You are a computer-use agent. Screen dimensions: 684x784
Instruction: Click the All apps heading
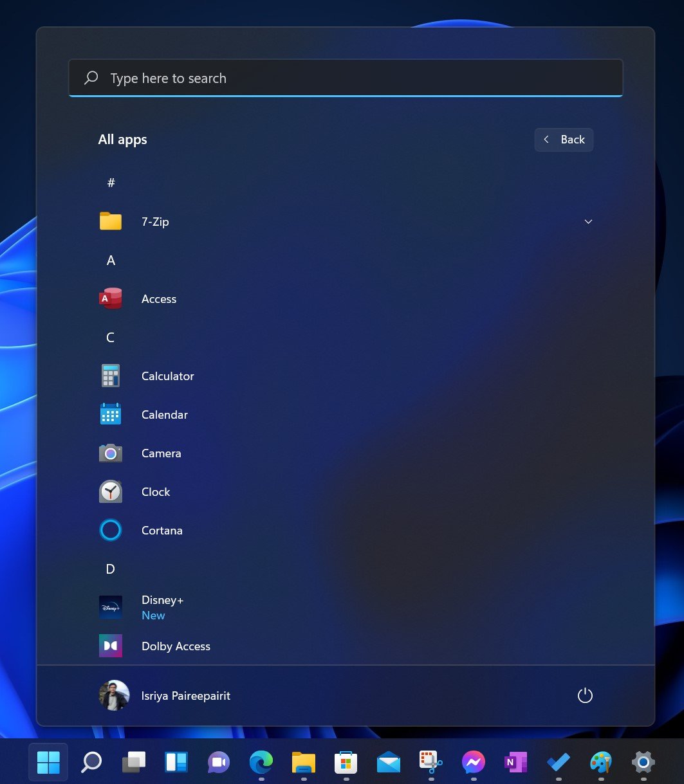(122, 140)
